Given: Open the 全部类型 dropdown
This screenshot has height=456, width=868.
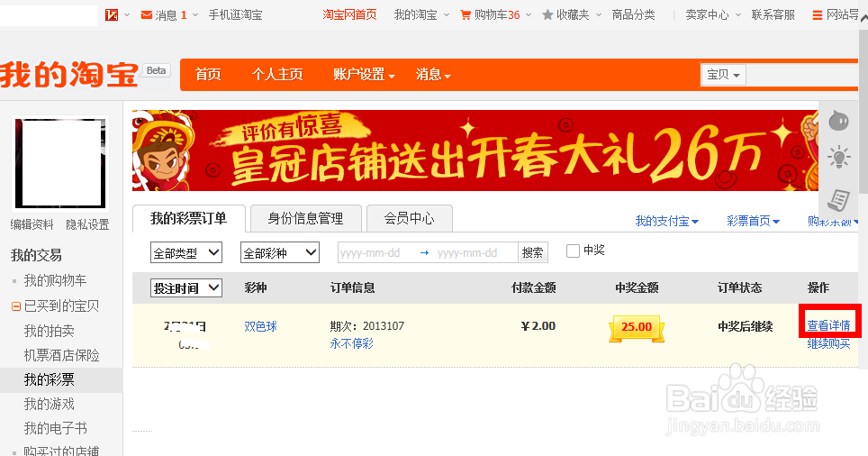Looking at the screenshot, I should [x=186, y=252].
